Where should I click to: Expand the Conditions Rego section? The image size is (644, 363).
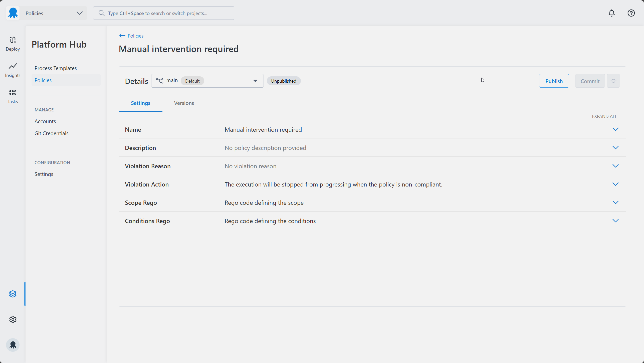(x=615, y=221)
